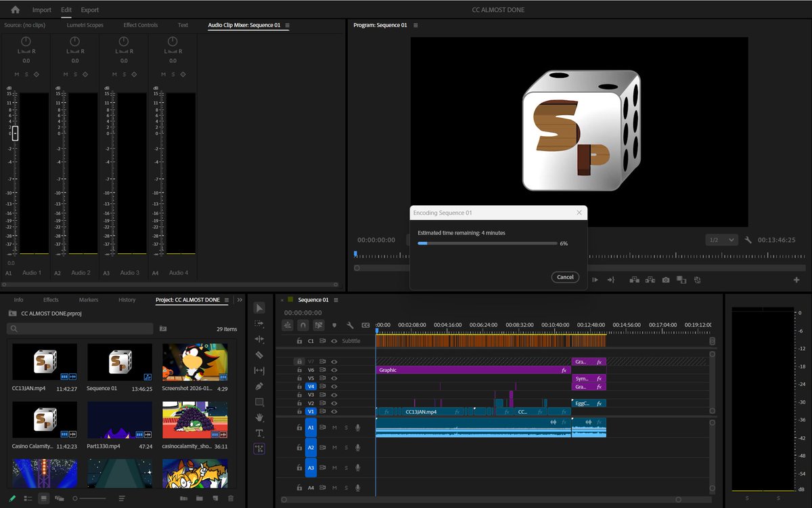Target video track V4 header

click(x=311, y=386)
